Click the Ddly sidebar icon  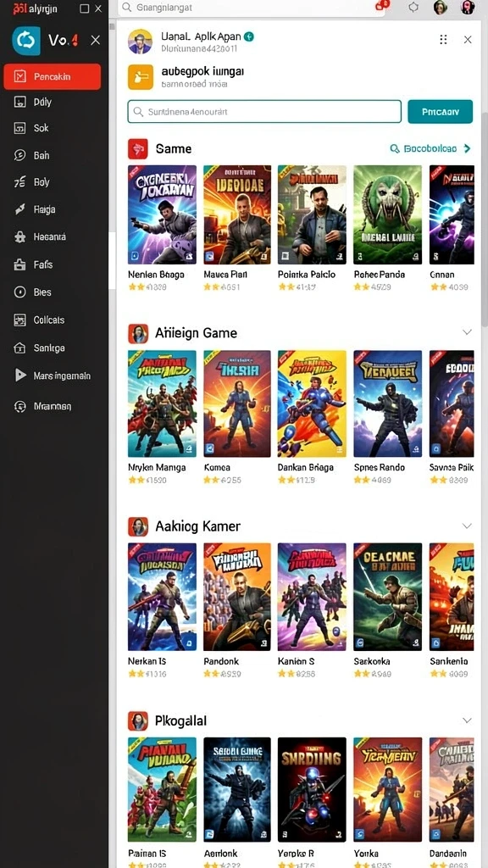point(20,102)
